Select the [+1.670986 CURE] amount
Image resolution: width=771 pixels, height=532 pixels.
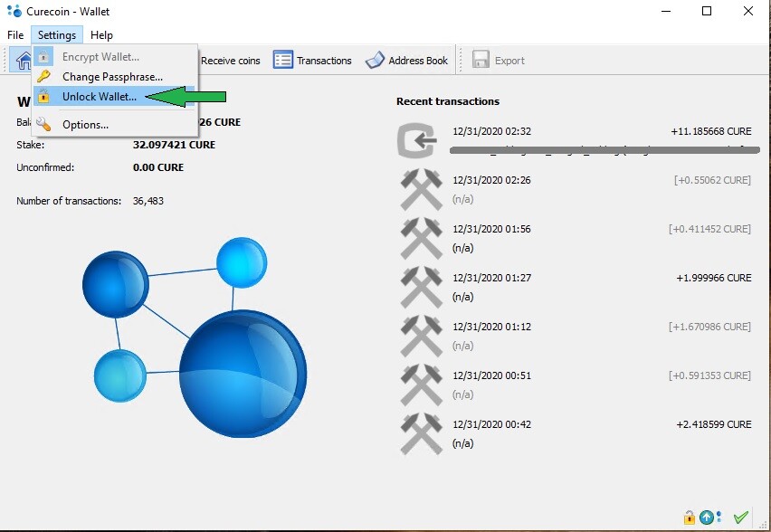[709, 327]
